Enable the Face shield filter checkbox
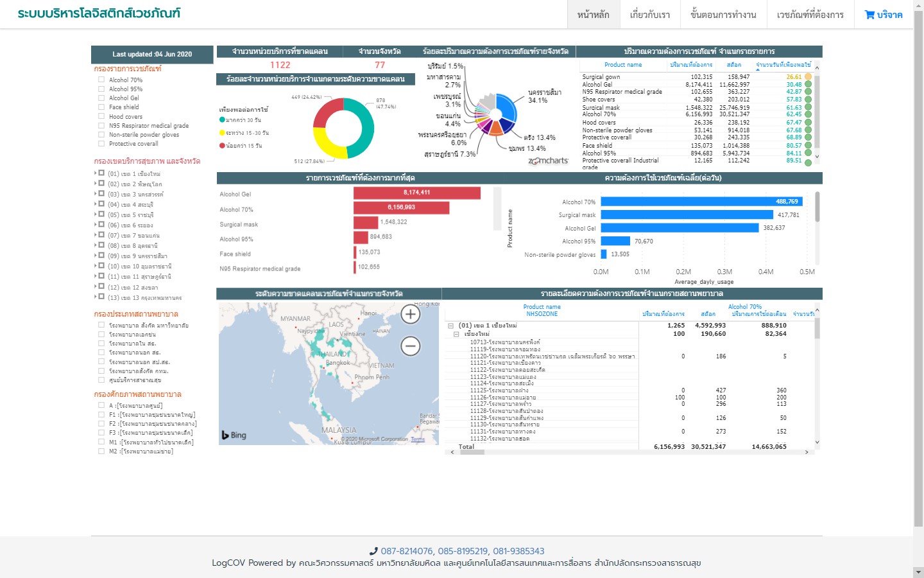 pyautogui.click(x=101, y=107)
